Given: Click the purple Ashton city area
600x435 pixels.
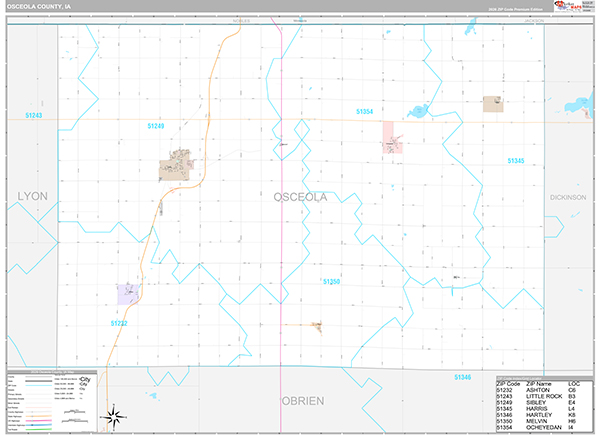Looking at the screenshot, I should pyautogui.click(x=128, y=294).
